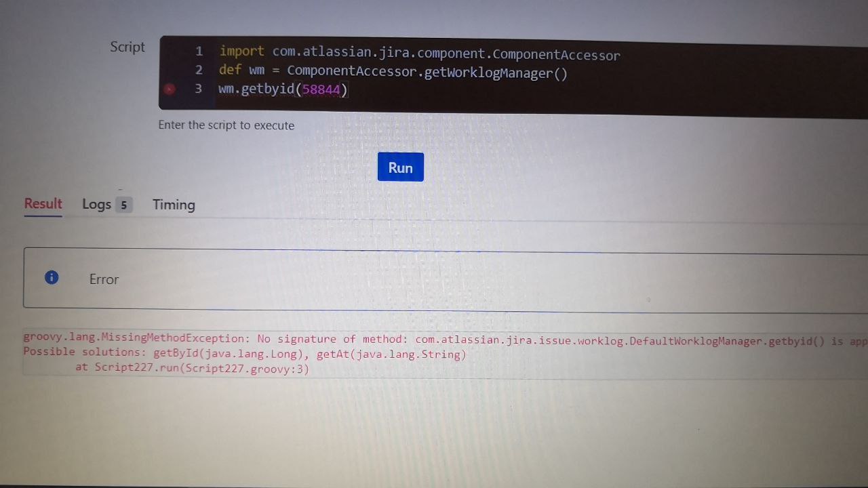Click the groovy.lang.MissingMethodException error line
Viewport: 868px width, 488px height.
pyautogui.click(x=445, y=340)
